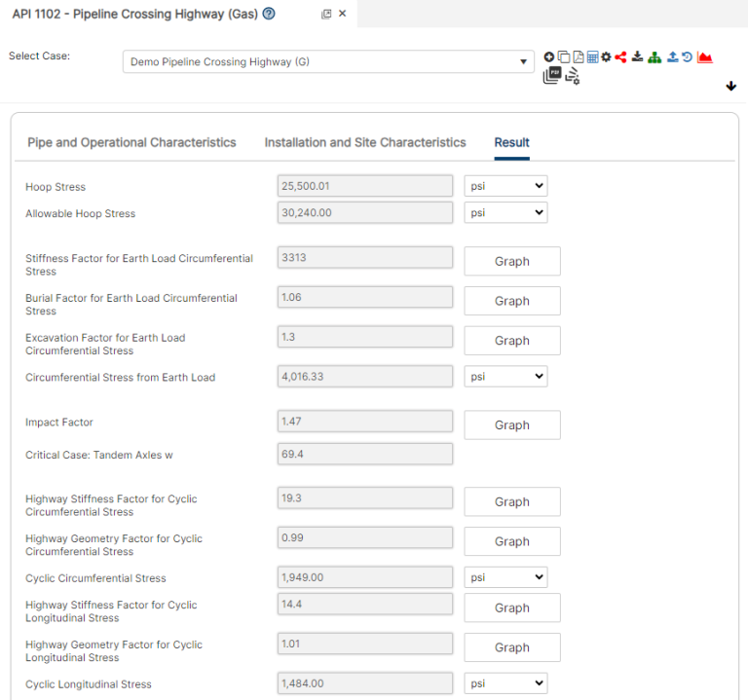The image size is (748, 700).
Task: Change Hoop Stress unit dropdown
Action: pyautogui.click(x=505, y=186)
